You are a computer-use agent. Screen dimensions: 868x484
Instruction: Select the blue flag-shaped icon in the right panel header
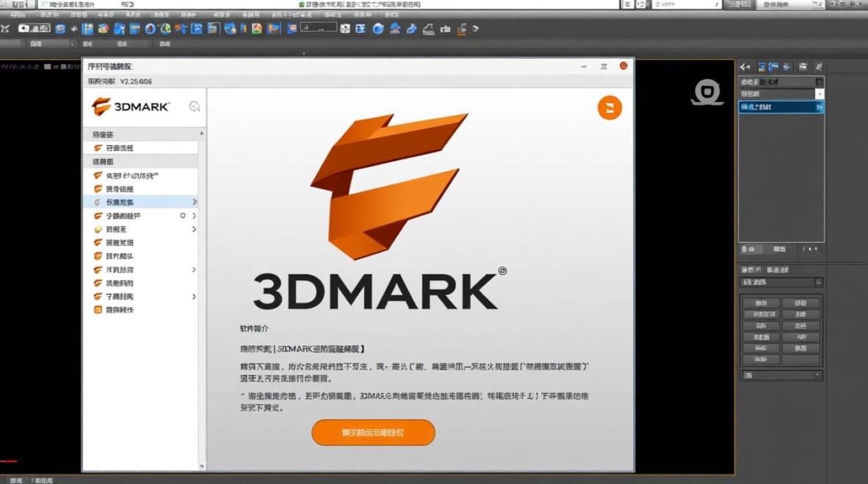773,67
